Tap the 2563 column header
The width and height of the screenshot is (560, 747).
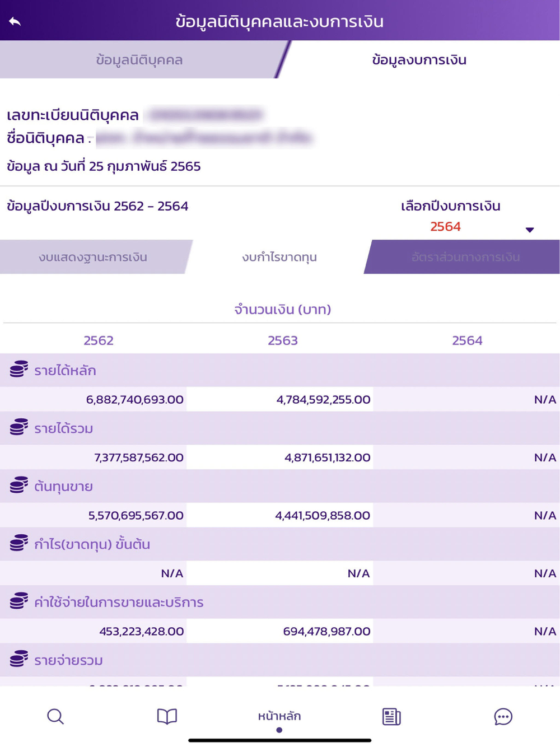click(283, 340)
